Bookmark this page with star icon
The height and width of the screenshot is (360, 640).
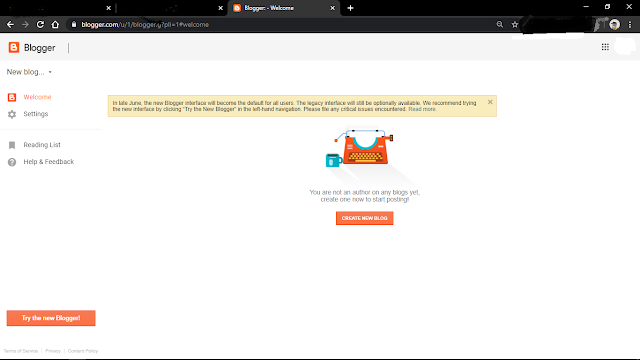[x=515, y=24]
